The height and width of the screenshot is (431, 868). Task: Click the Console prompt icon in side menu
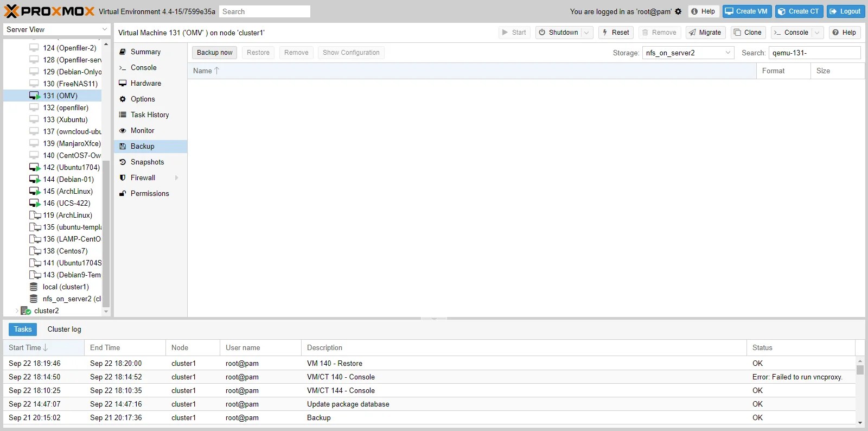(x=123, y=67)
